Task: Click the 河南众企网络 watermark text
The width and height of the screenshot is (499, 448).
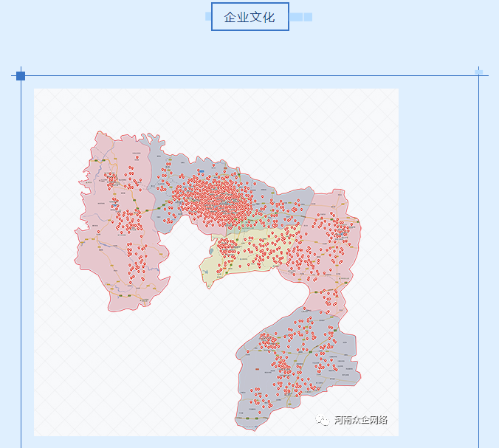Action: tap(360, 420)
